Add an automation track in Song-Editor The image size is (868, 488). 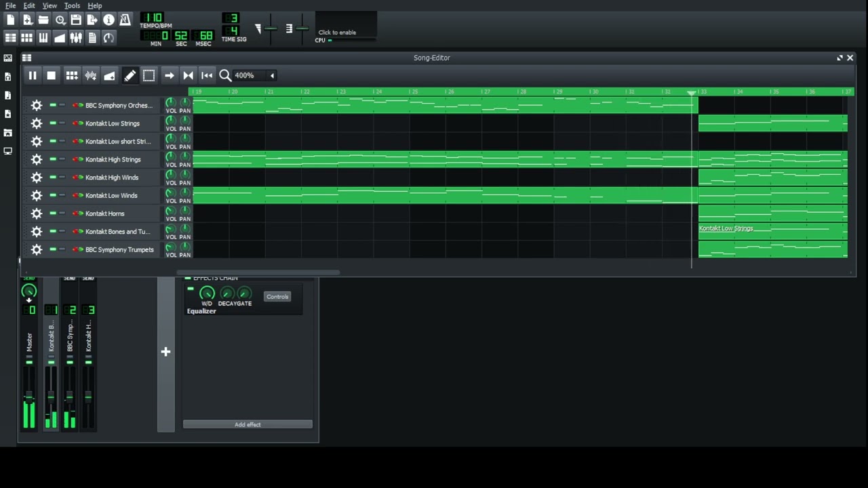click(109, 75)
